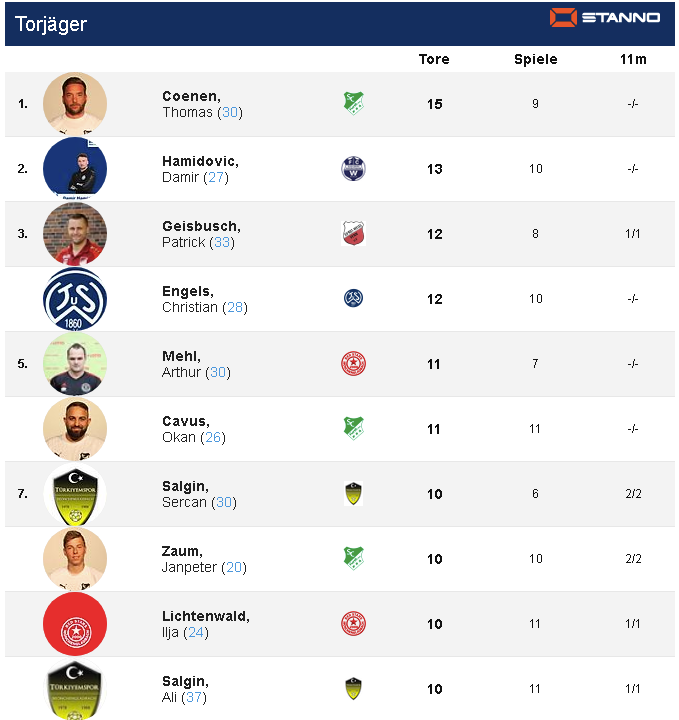Click Janpeter Zaum's number 20 link

coord(232,568)
